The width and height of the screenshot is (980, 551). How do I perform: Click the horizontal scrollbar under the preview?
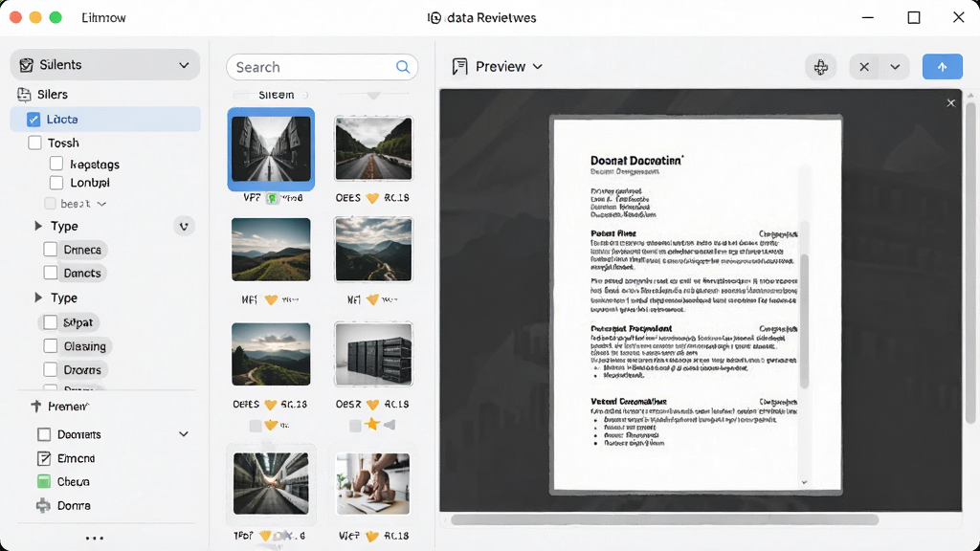664,519
